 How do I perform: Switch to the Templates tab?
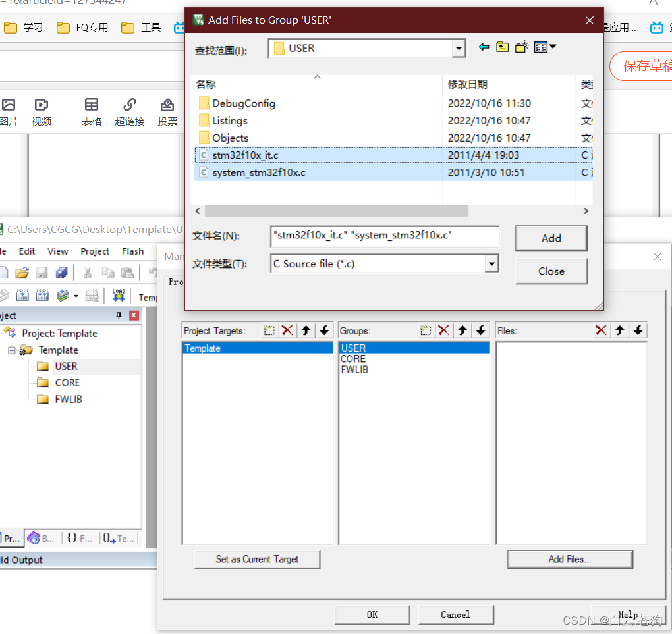point(119,539)
